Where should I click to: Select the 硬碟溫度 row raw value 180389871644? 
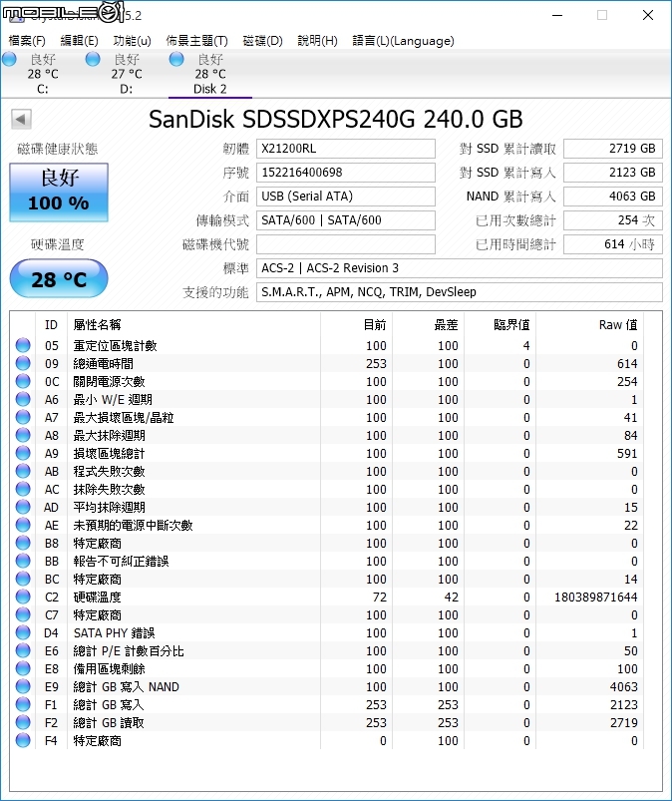596,598
